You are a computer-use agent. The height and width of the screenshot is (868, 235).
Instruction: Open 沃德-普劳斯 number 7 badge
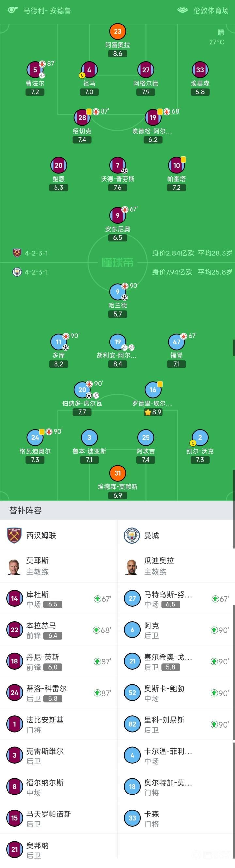[x=117, y=165]
